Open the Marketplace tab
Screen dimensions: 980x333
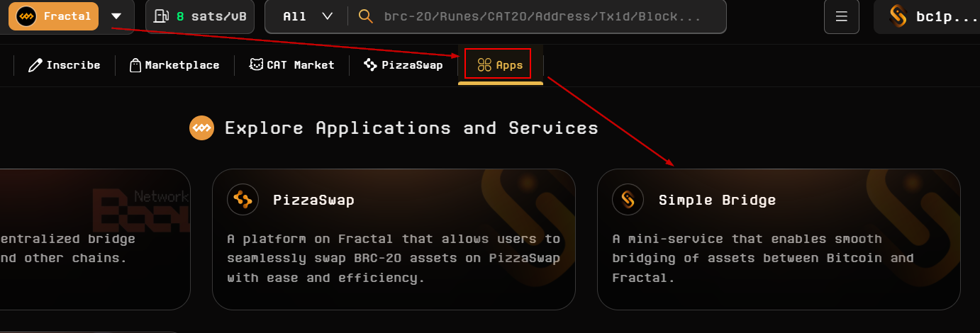(174, 65)
